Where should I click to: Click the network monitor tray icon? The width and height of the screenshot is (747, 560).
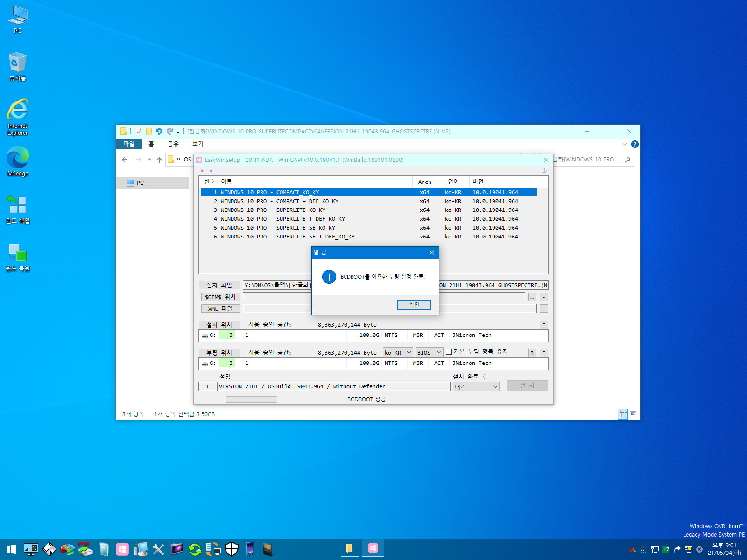655,549
